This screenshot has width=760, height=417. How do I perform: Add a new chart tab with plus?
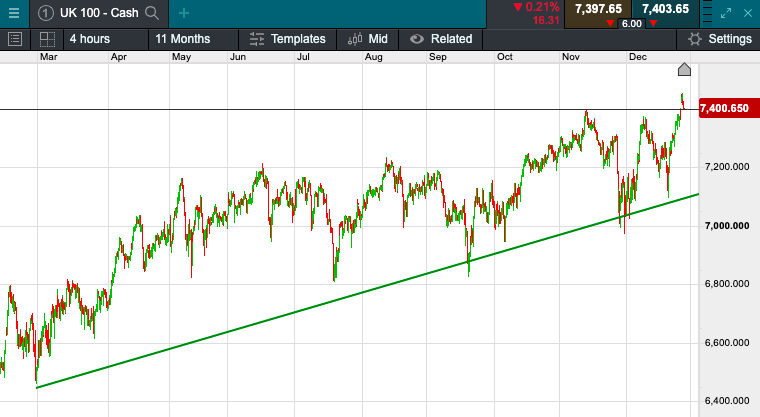click(x=184, y=13)
